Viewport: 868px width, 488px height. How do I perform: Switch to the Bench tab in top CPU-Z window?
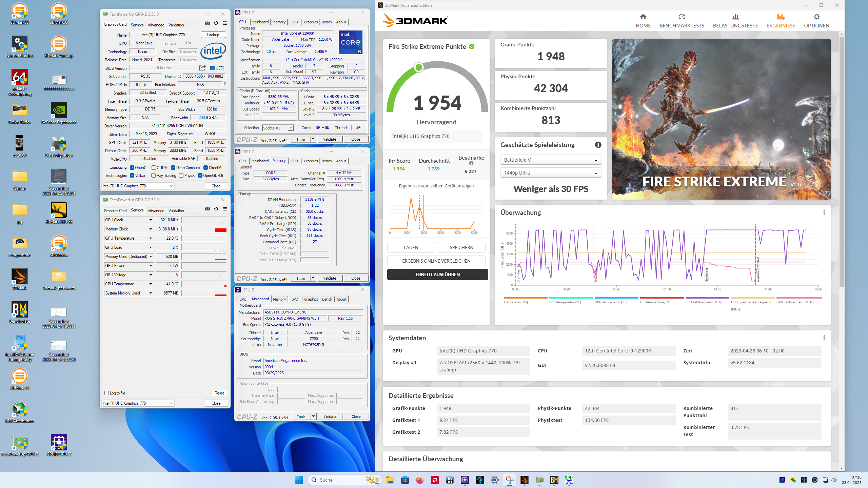click(327, 22)
